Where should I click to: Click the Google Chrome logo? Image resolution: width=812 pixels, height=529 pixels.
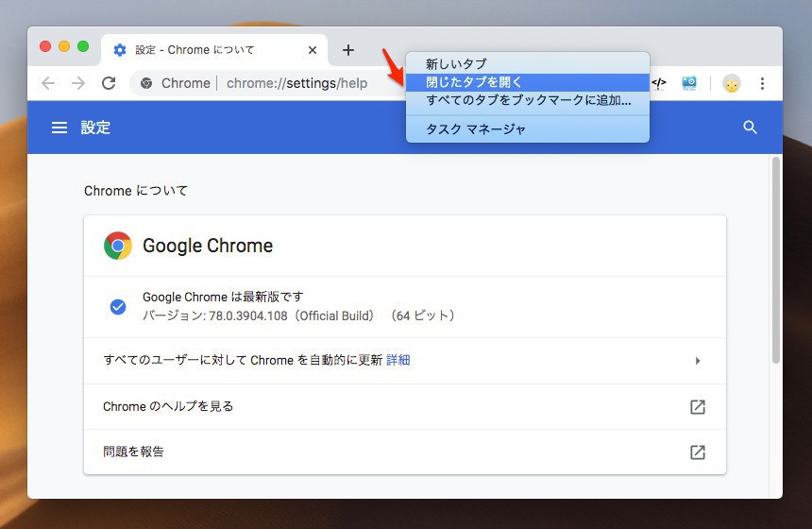tap(118, 246)
